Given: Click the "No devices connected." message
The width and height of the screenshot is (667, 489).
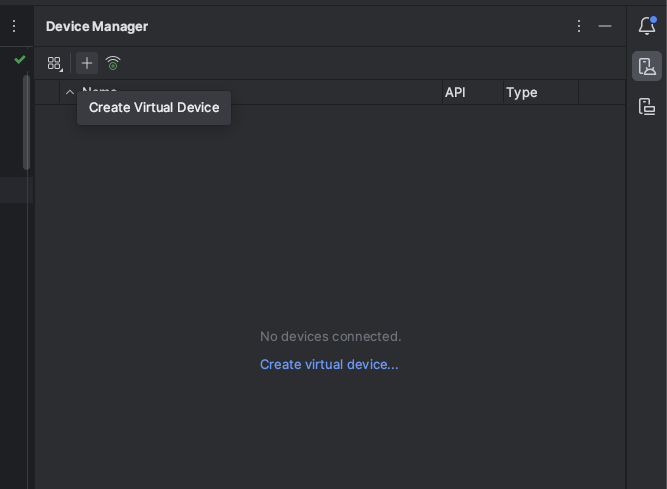Looking at the screenshot, I should pyautogui.click(x=330, y=336).
